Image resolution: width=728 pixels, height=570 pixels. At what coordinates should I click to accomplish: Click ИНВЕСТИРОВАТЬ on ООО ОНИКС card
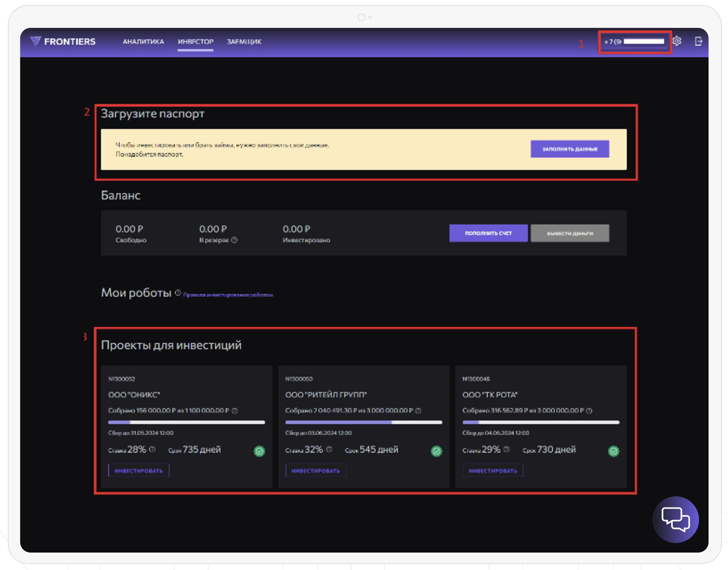pos(138,470)
